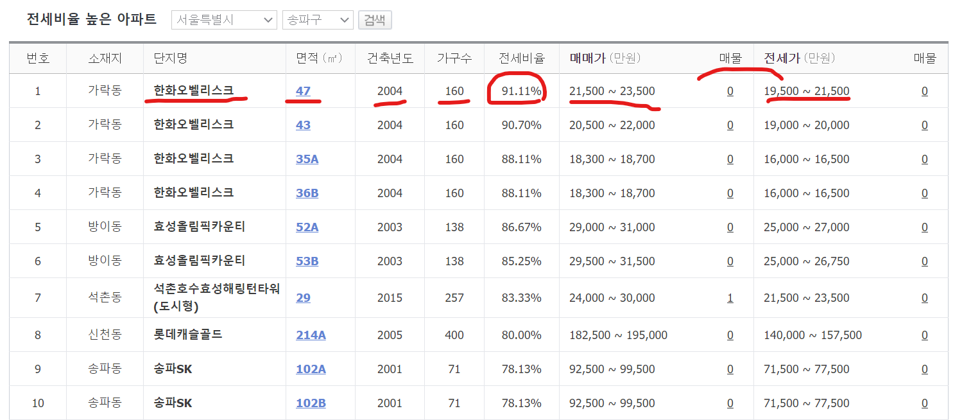Click the 전세비율 column header

tap(522, 58)
